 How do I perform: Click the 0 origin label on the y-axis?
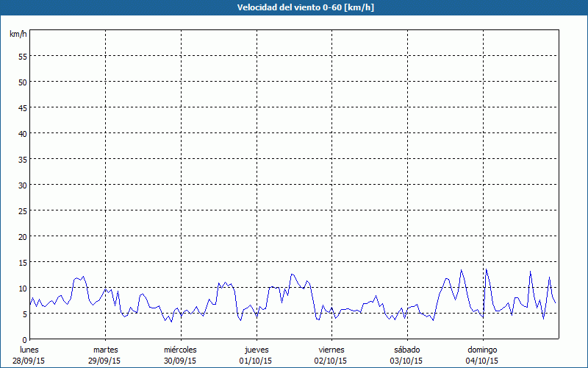[x=24, y=339]
